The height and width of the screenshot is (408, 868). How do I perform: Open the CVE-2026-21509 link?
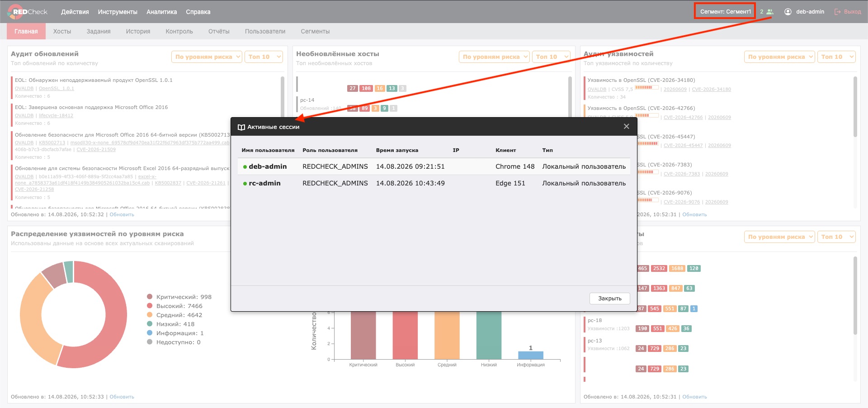click(x=96, y=149)
